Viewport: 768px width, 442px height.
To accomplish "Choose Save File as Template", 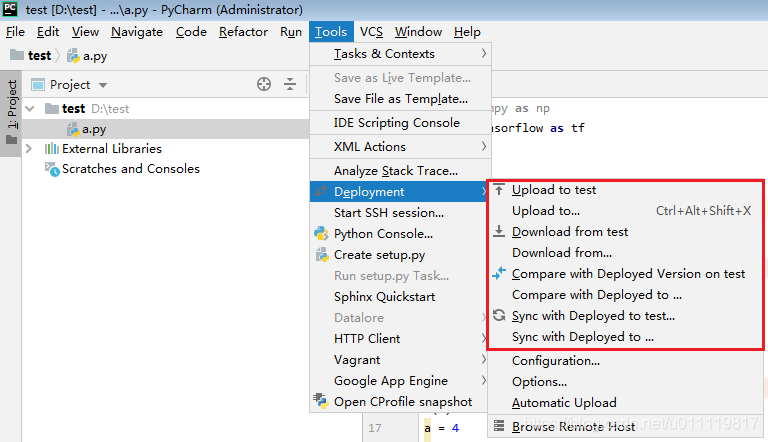I will click(x=400, y=98).
